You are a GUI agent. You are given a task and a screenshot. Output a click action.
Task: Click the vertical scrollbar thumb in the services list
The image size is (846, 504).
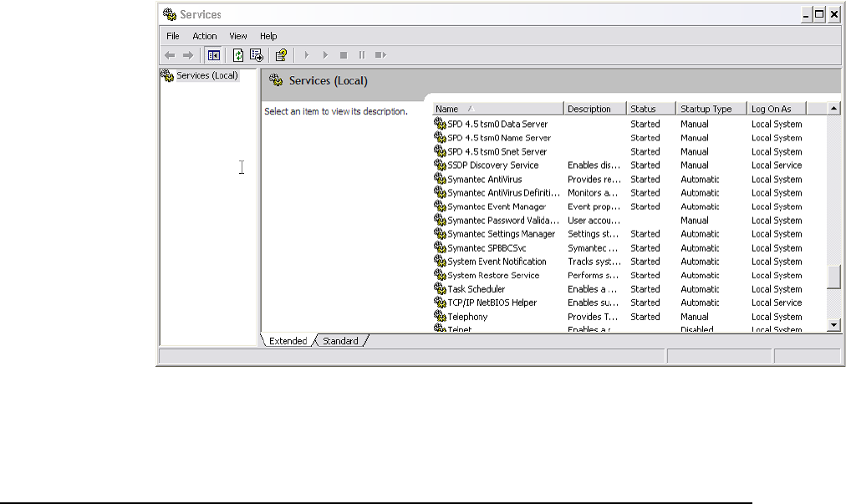[x=833, y=277]
